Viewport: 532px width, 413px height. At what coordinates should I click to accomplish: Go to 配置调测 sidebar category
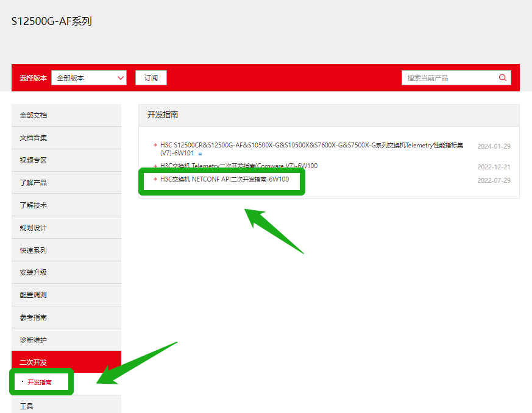coord(66,295)
